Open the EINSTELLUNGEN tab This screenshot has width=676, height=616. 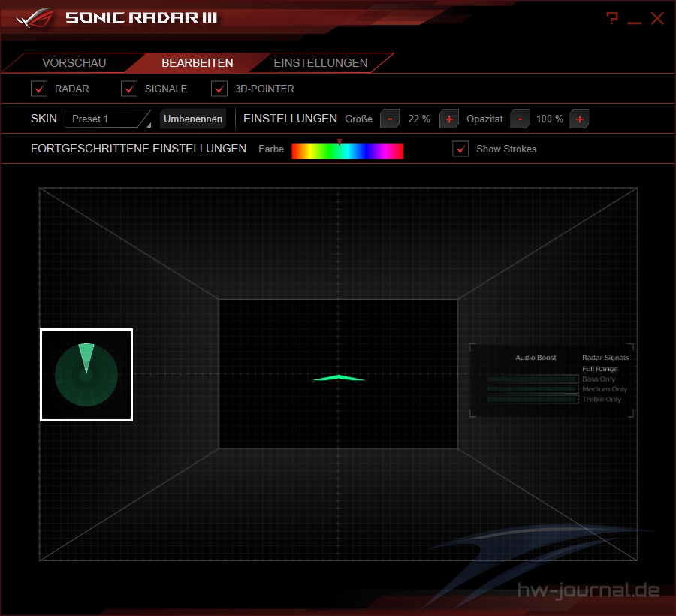(320, 63)
